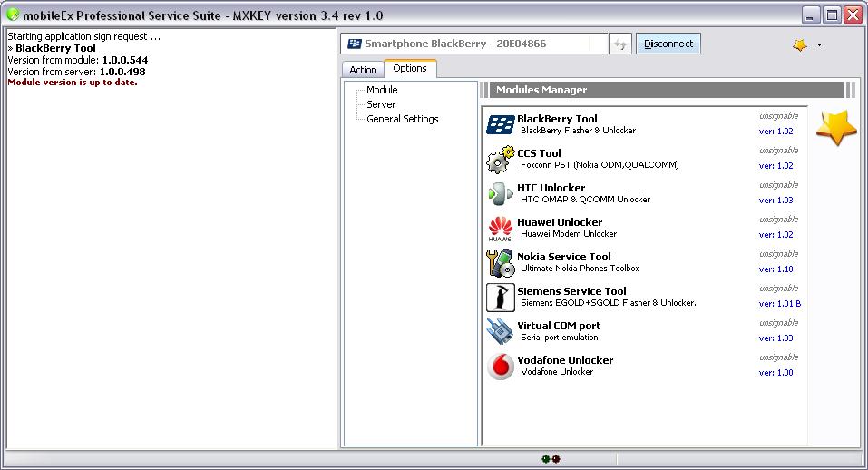Click the connection status lights in the status bar
Screen dimensions: 868x470
pyautogui.click(x=551, y=459)
